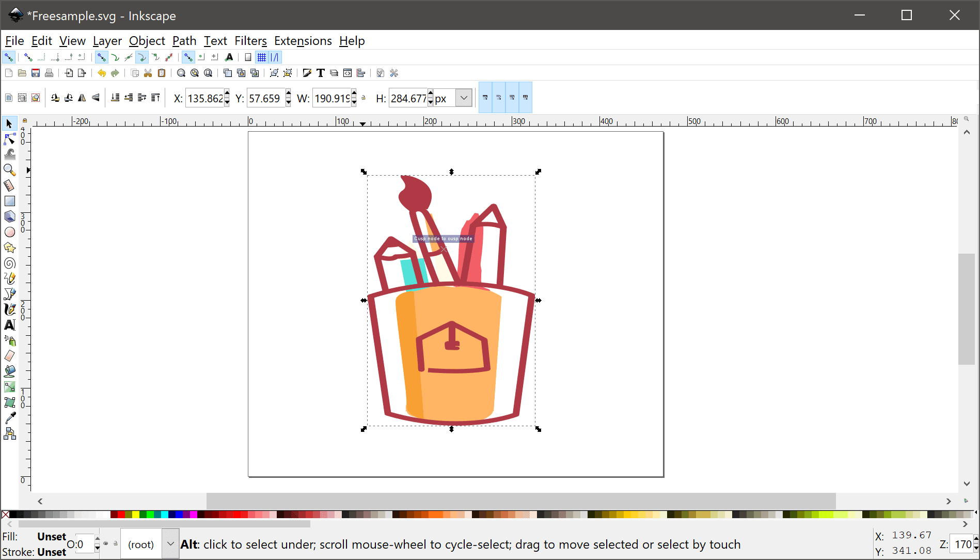980x560 pixels.
Task: Open the layer selector showing (root)
Action: click(x=170, y=543)
